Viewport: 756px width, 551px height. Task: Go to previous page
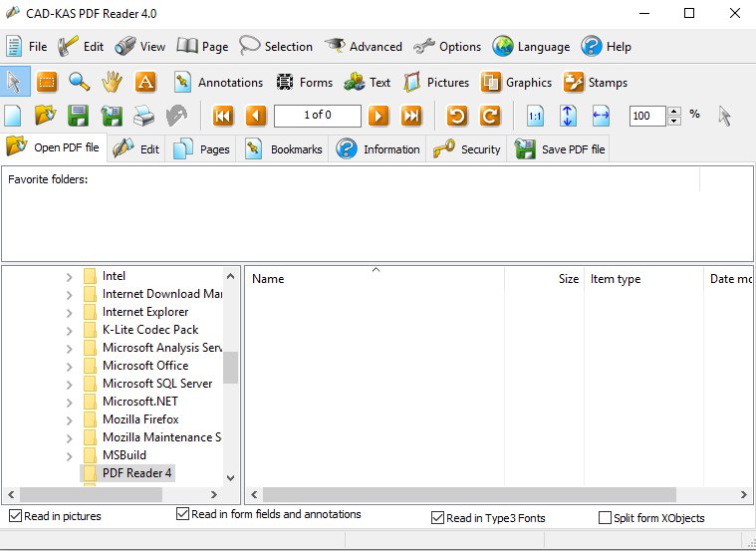point(256,116)
